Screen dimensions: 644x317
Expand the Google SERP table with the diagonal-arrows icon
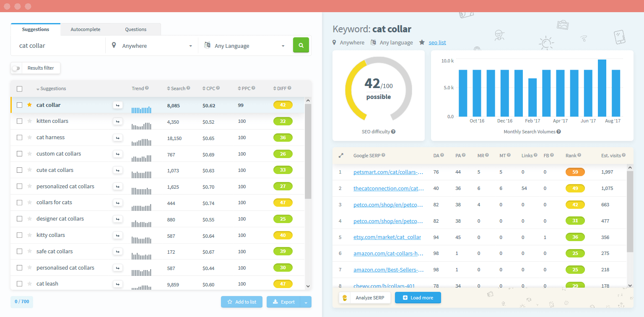coord(341,155)
